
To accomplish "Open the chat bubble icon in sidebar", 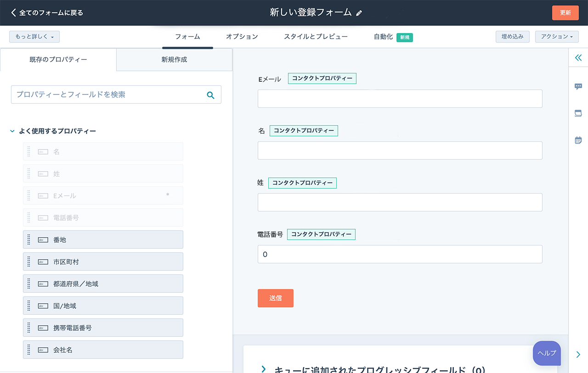I will [x=578, y=86].
